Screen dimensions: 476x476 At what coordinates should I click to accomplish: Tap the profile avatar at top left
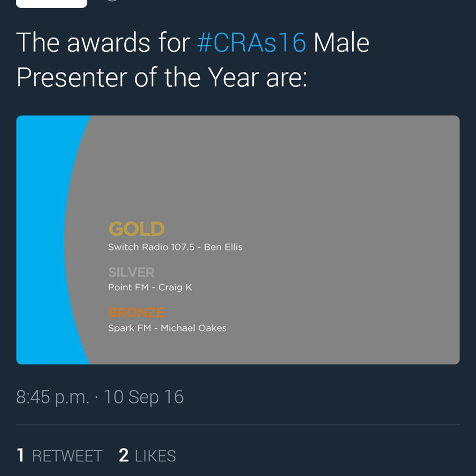click(x=51, y=4)
